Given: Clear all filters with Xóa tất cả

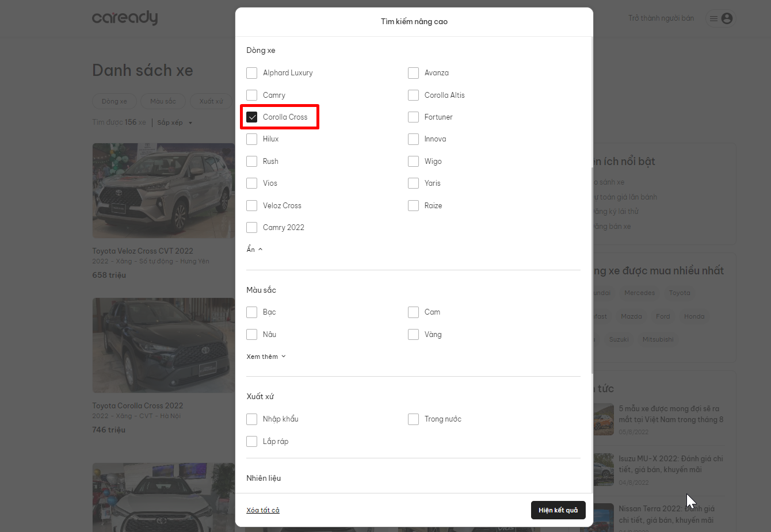Looking at the screenshot, I should coord(263,510).
